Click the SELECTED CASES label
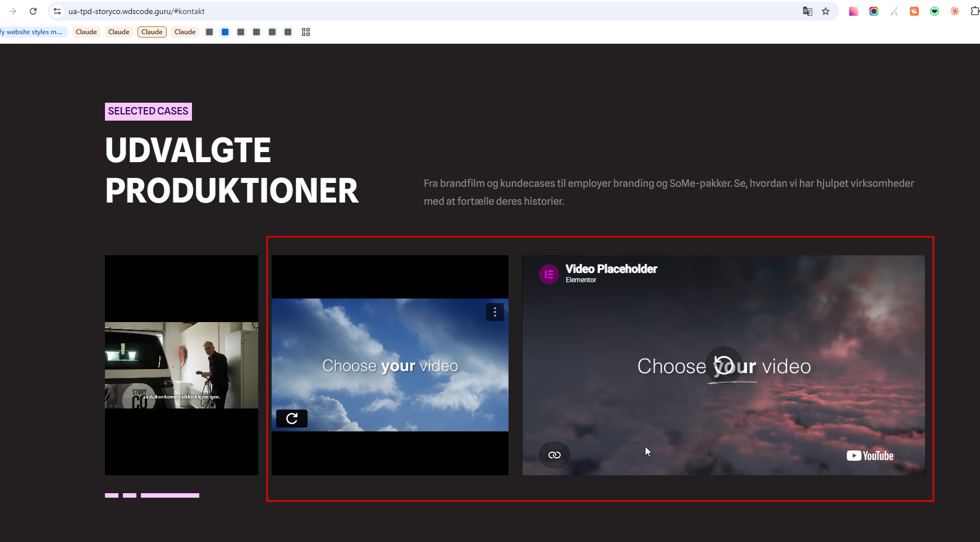 (148, 111)
